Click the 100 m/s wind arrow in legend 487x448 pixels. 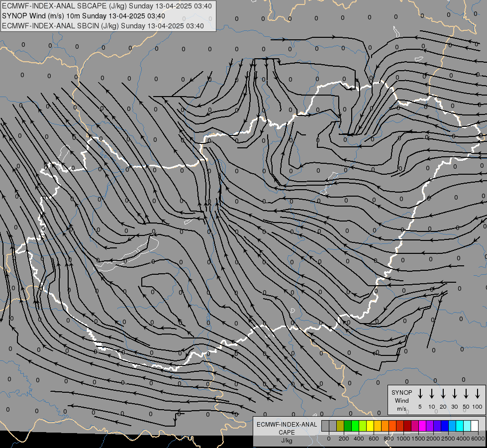pos(478,393)
